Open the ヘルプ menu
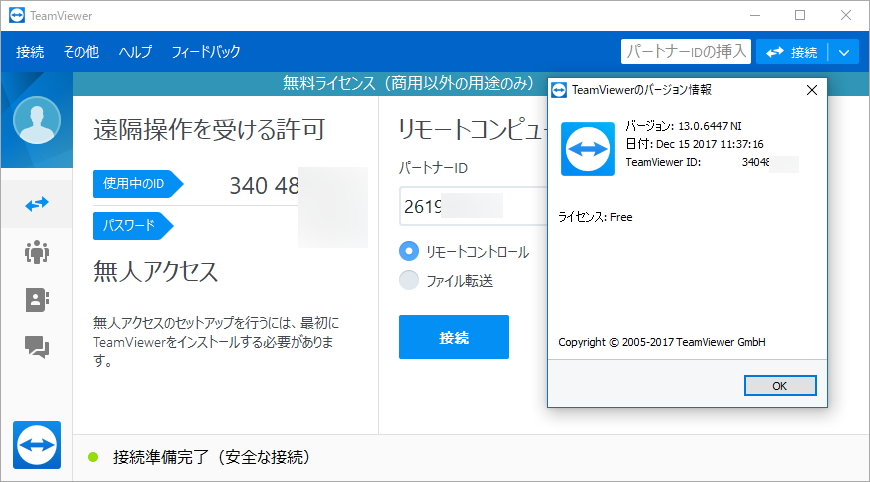 pyautogui.click(x=135, y=52)
